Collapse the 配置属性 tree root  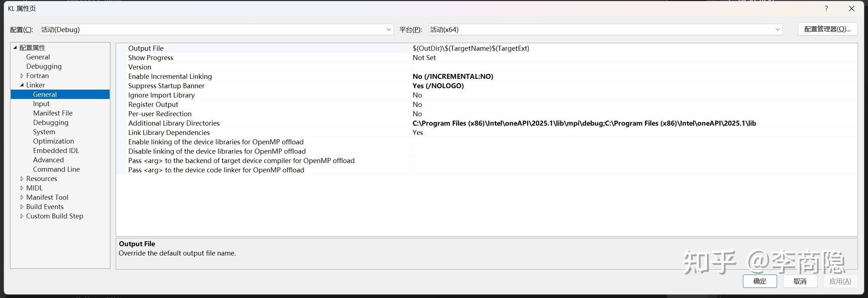15,48
